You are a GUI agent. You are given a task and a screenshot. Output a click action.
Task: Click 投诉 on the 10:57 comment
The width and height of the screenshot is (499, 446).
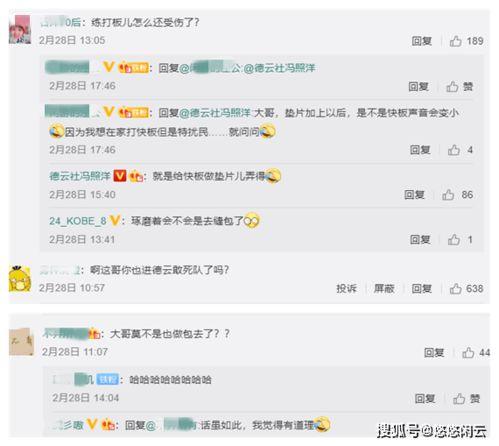346,288
